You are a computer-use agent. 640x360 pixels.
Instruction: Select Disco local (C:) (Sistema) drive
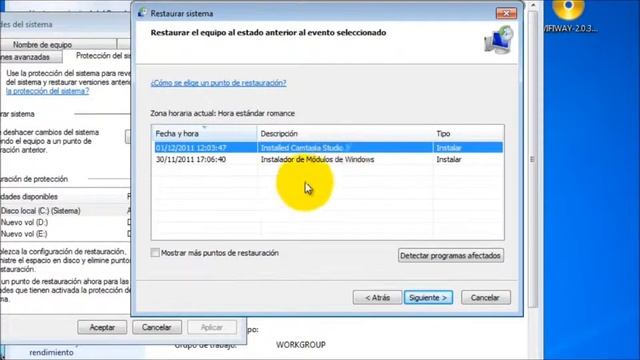65,211
